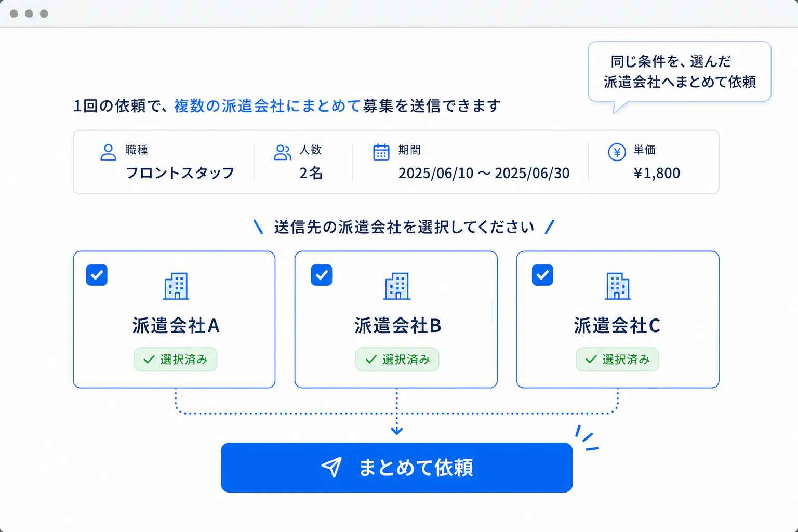The image size is (798, 532).
Task: Uncheck the 派遣会社C checkbox
Action: pyautogui.click(x=542, y=275)
